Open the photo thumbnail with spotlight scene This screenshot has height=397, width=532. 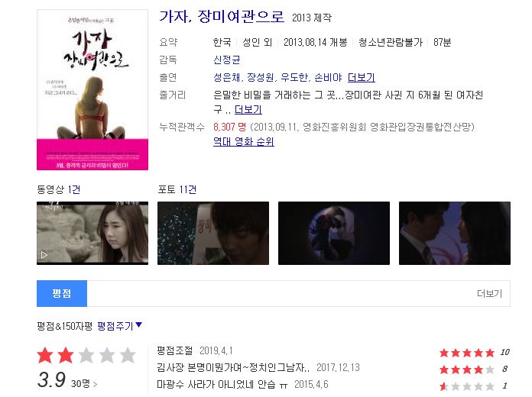pos(334,233)
